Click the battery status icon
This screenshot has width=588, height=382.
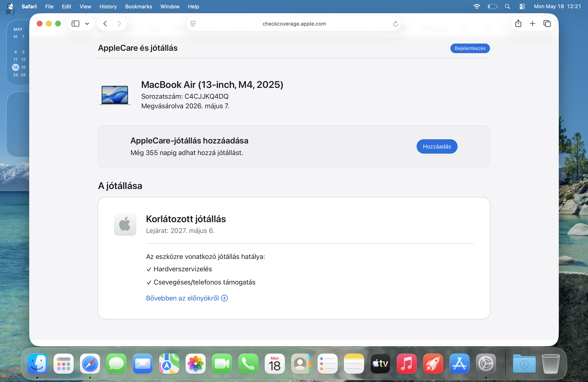point(492,6)
